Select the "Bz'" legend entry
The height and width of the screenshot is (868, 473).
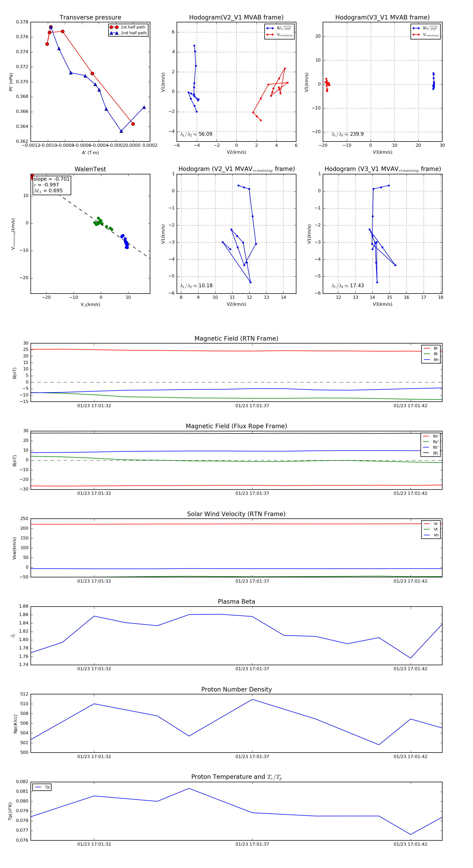pyautogui.click(x=431, y=447)
